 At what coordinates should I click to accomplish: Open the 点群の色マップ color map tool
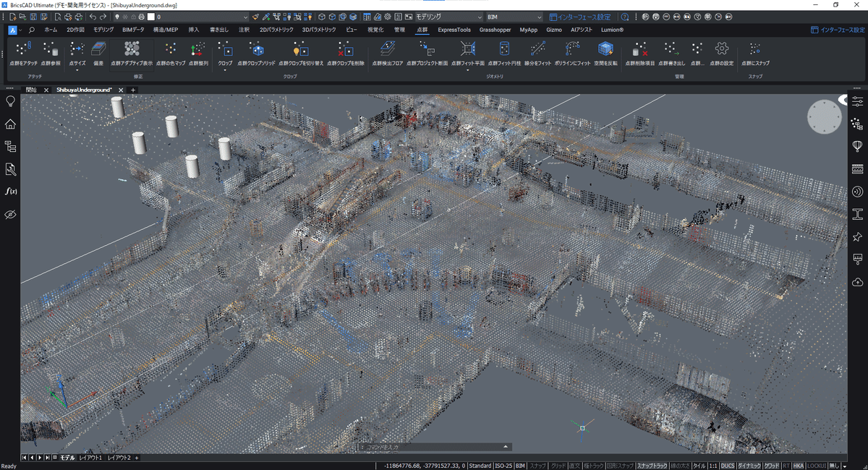[x=171, y=49]
